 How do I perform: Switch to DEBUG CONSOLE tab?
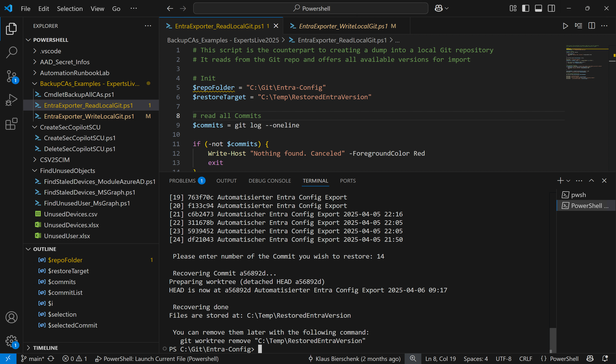[270, 181]
